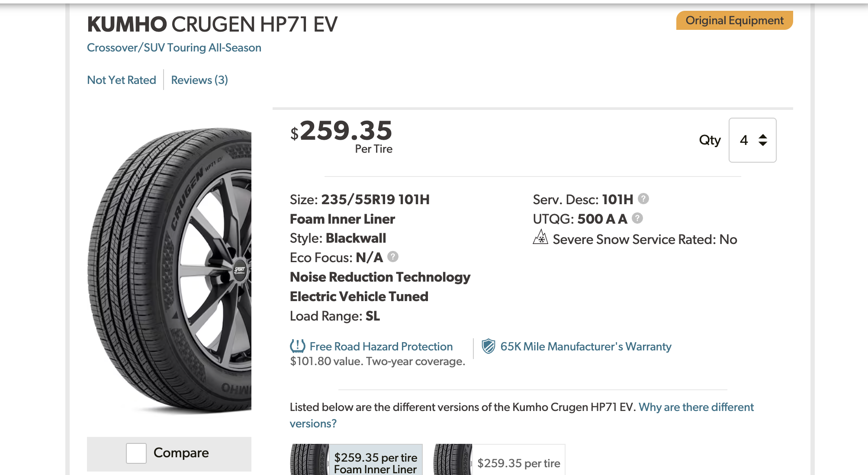Increase quantity with the up arrow
The height and width of the screenshot is (475, 868).
coord(763,136)
